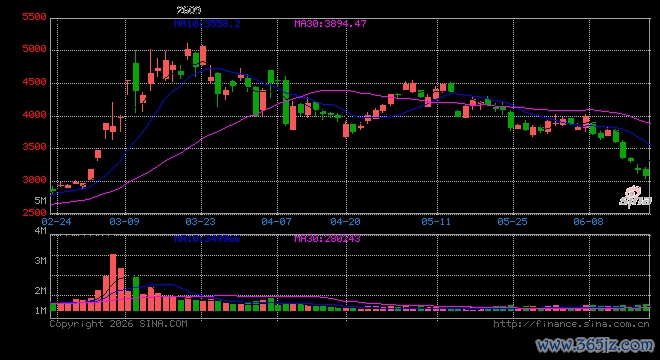This screenshot has width=660, height=360.
Task: Select the 04-07 date label
Action: point(277,221)
